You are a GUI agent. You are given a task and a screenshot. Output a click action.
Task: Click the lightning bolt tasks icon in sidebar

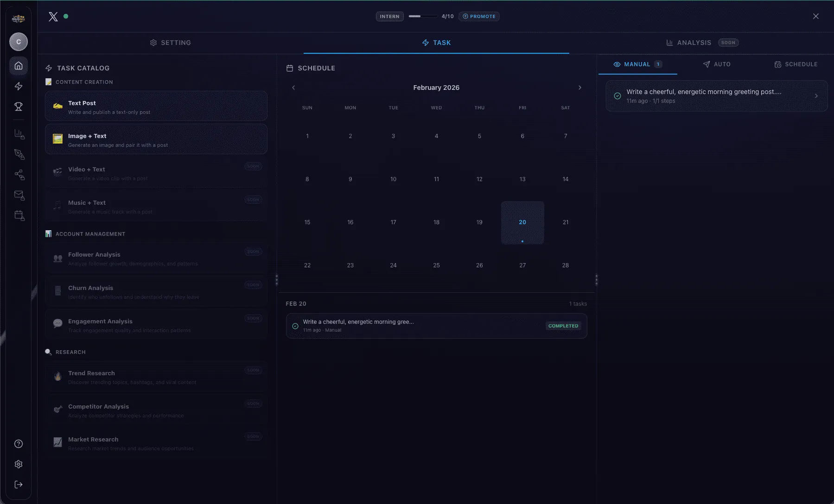click(x=18, y=86)
